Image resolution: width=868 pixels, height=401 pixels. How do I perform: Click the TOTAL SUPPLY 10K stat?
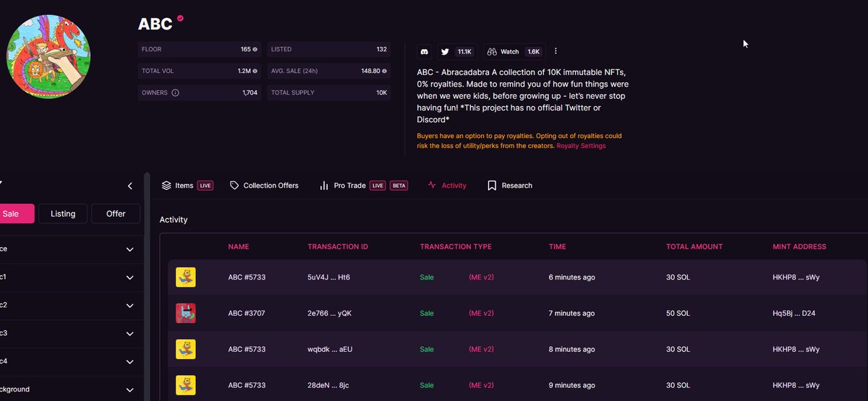pyautogui.click(x=329, y=93)
